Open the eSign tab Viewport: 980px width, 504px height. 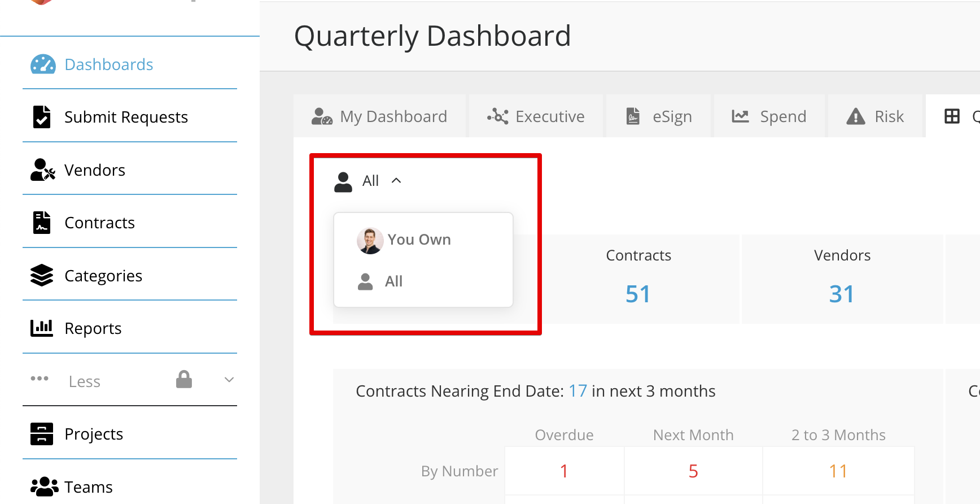[x=658, y=116]
